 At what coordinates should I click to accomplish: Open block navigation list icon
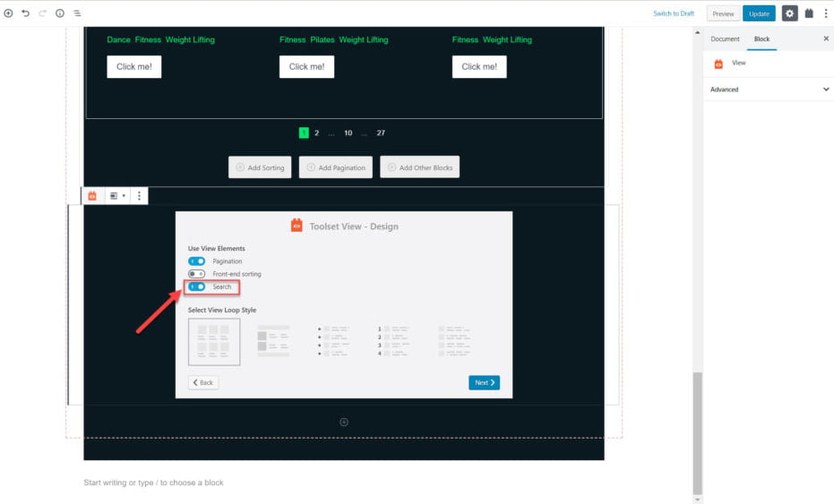click(77, 13)
